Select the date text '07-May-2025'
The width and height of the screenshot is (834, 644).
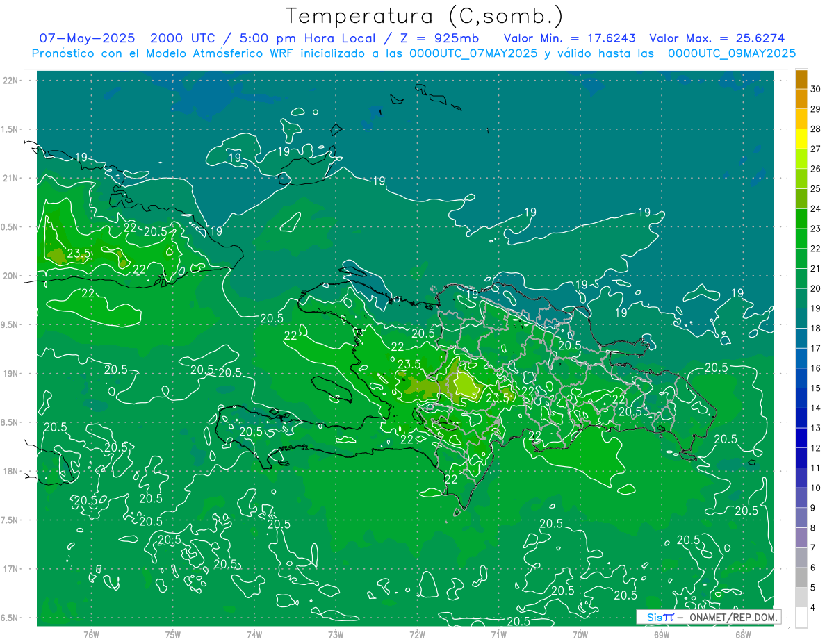click(x=88, y=38)
